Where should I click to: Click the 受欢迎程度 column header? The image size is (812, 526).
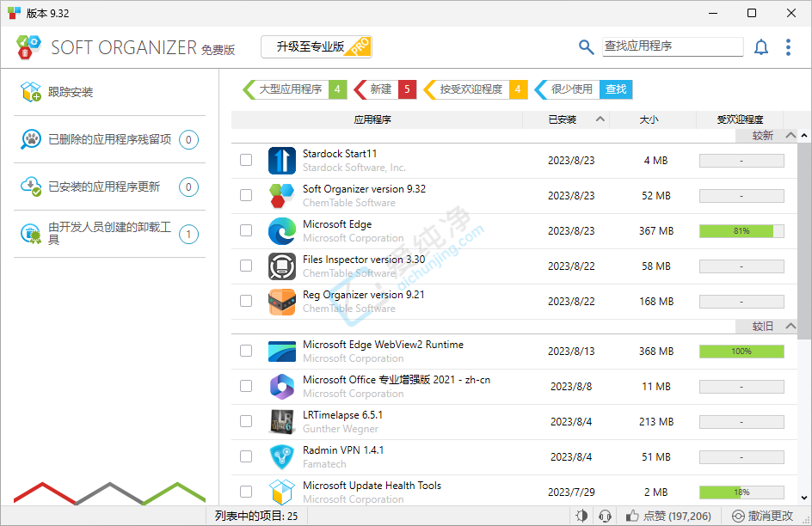point(740,119)
